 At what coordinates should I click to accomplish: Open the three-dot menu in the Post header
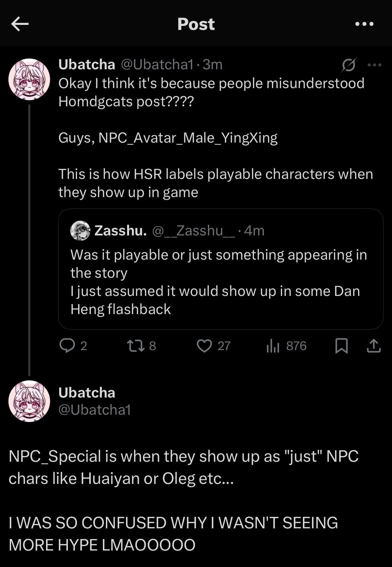click(364, 24)
